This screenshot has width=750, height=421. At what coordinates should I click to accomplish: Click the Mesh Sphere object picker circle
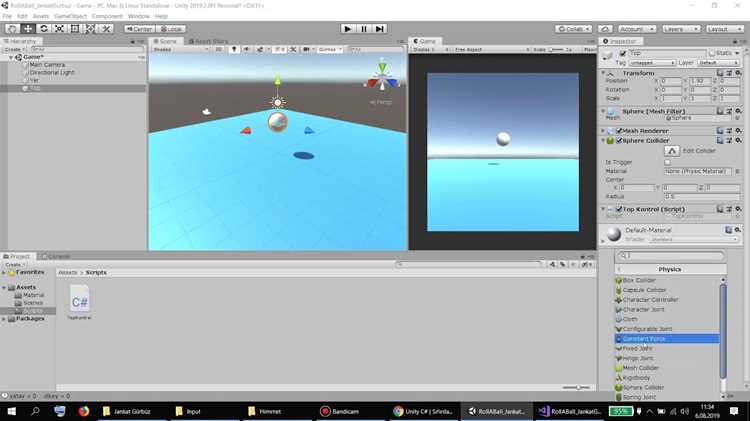pos(738,118)
